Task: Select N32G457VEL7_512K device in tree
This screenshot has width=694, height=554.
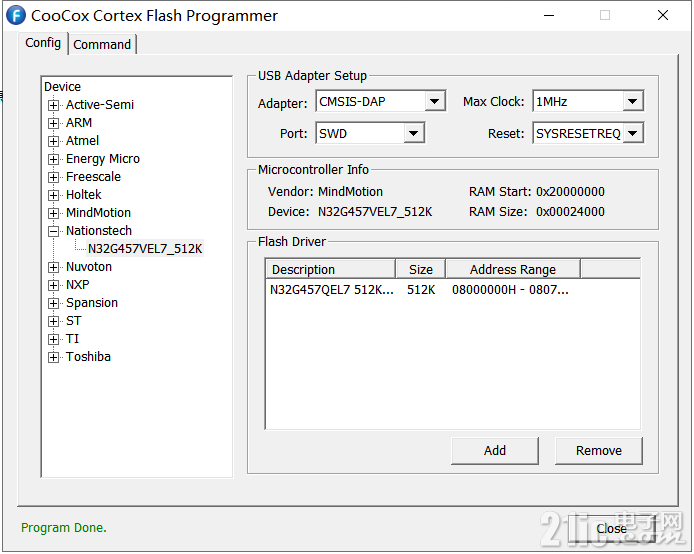Action: tap(145, 249)
